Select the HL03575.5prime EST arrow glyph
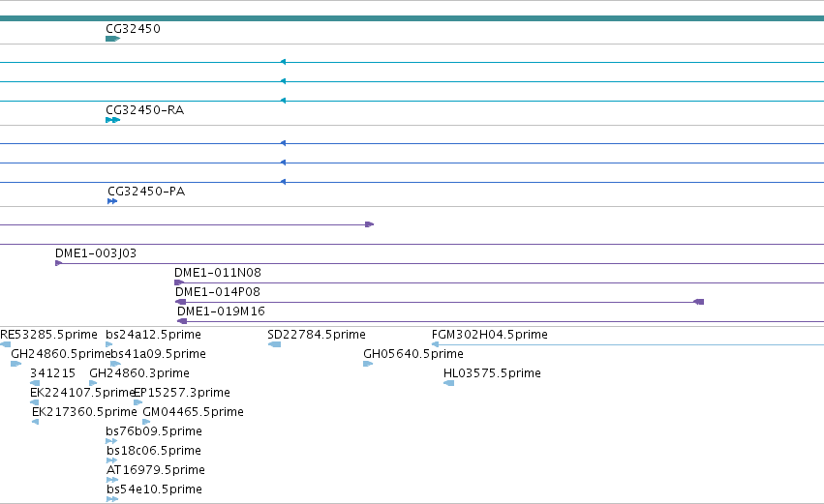The height and width of the screenshot is (504, 824). [448, 383]
